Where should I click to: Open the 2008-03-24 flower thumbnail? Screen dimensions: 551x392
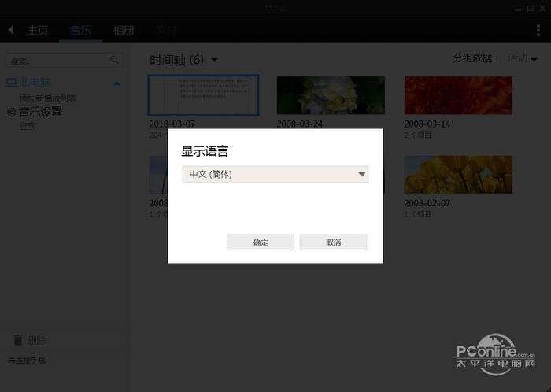[331, 95]
